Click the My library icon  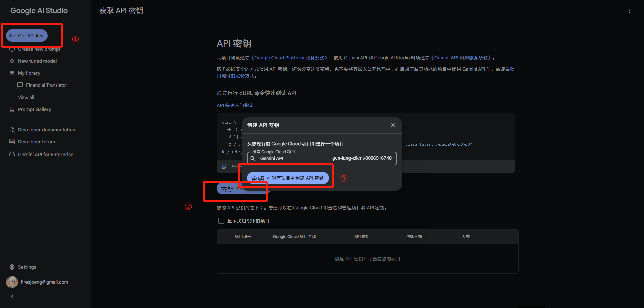click(12, 73)
